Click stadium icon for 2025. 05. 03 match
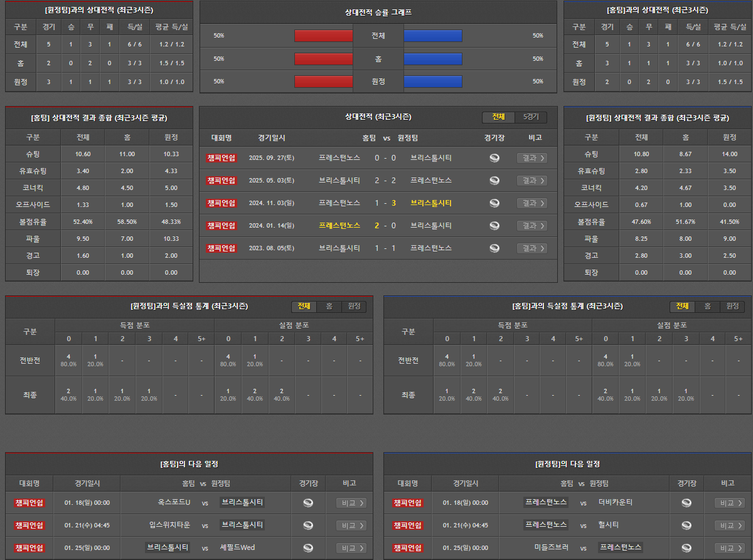 click(494, 181)
